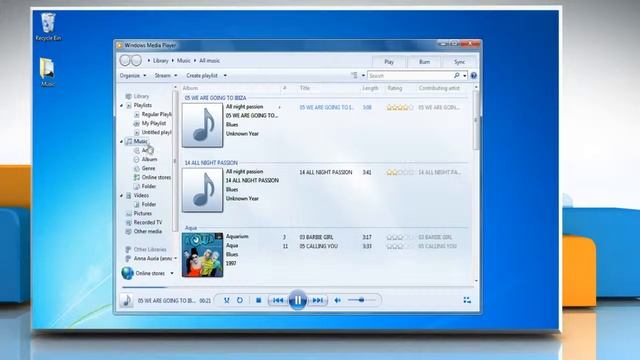Select the 03 BARBIE GIRL track title

coord(316,237)
